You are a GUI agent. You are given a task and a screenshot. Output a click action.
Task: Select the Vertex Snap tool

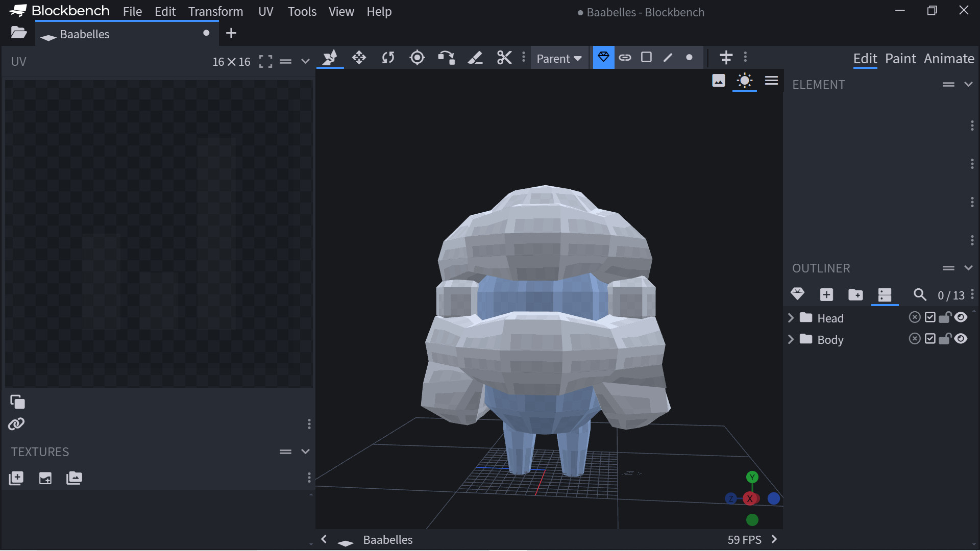pos(446,58)
